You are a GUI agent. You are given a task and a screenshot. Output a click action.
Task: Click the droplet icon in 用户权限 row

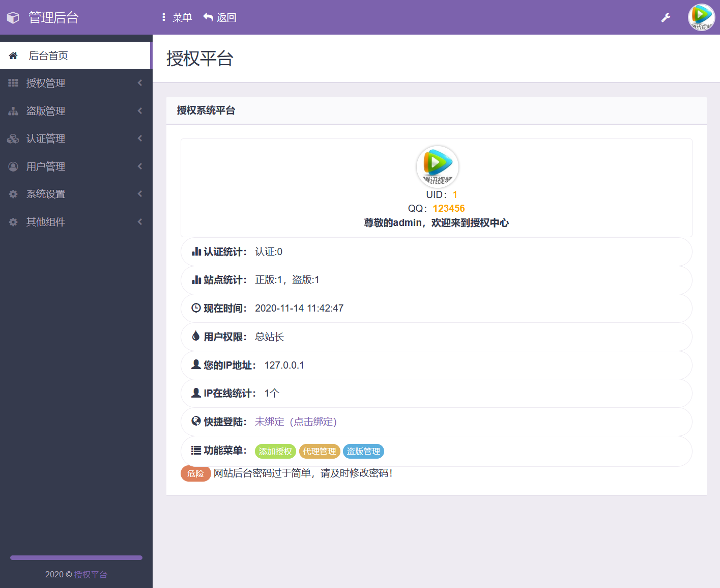point(196,336)
